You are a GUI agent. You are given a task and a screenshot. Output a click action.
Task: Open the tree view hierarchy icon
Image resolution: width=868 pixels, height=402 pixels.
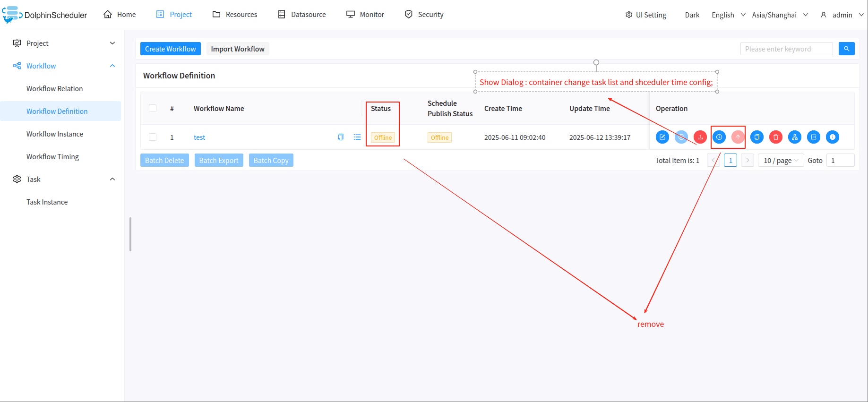[x=795, y=137]
